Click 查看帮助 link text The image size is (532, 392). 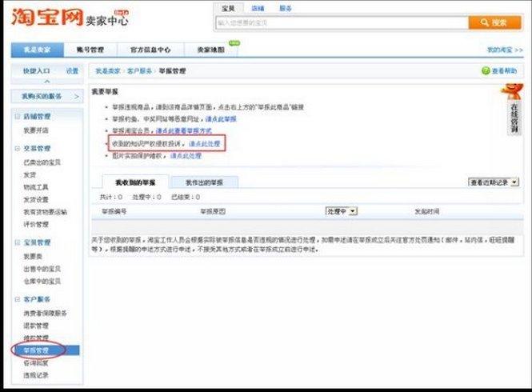(504, 71)
